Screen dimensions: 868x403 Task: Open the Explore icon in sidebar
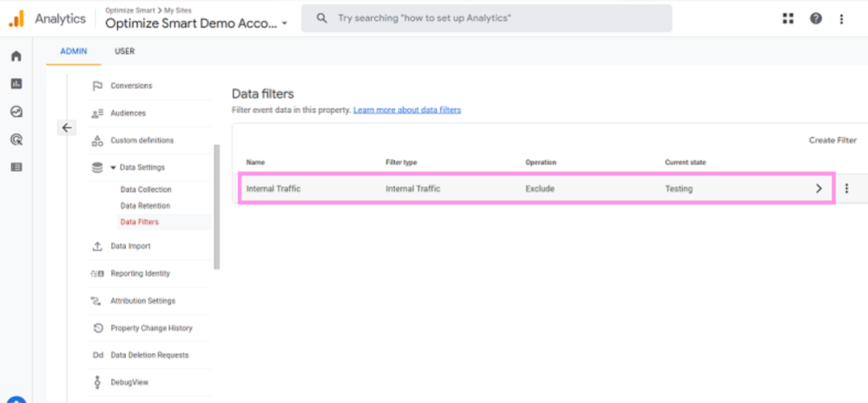pos(16,112)
